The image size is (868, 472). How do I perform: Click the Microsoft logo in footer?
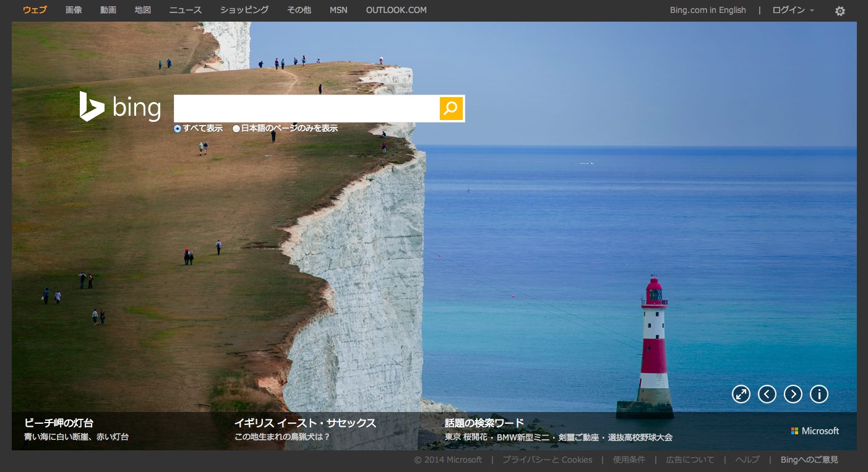tap(815, 431)
